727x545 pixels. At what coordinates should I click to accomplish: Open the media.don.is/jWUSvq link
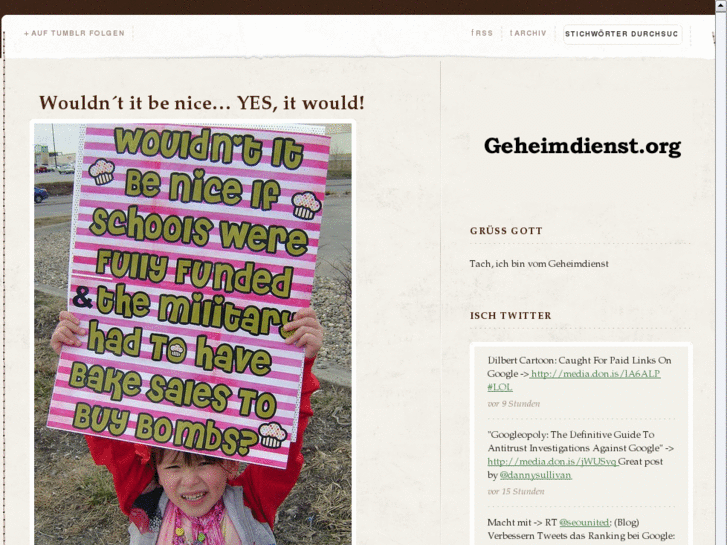pyautogui.click(x=552, y=462)
